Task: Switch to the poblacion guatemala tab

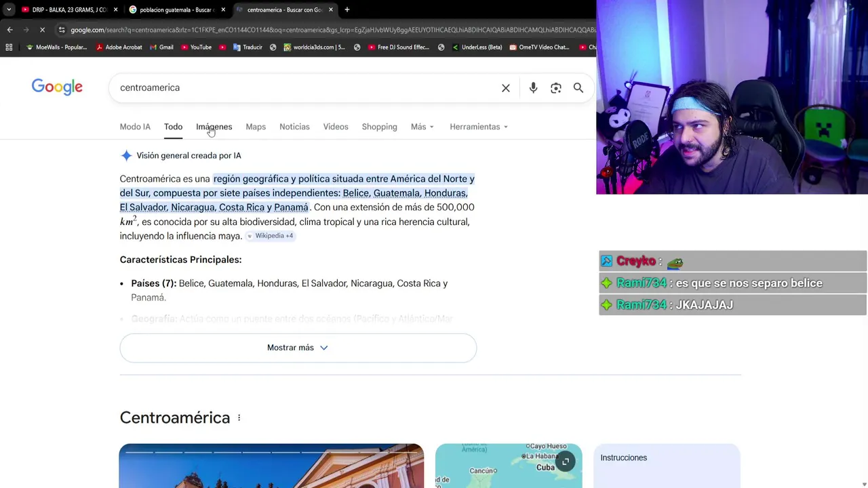Action: click(178, 9)
